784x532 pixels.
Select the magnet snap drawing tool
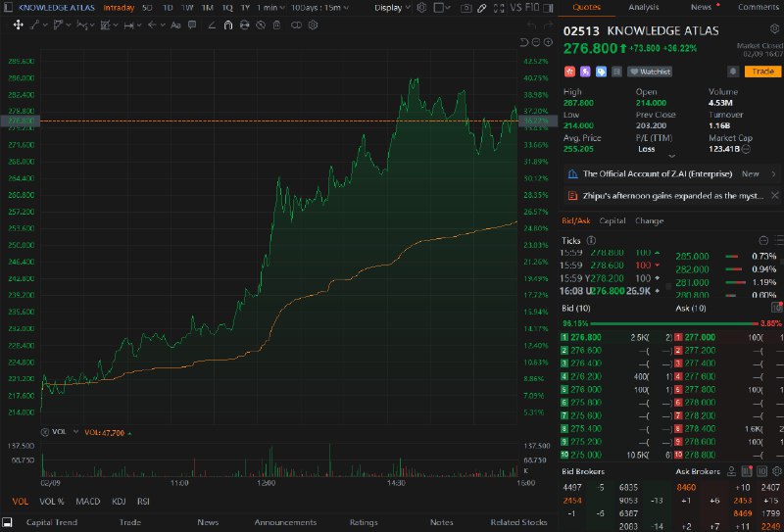click(x=228, y=24)
